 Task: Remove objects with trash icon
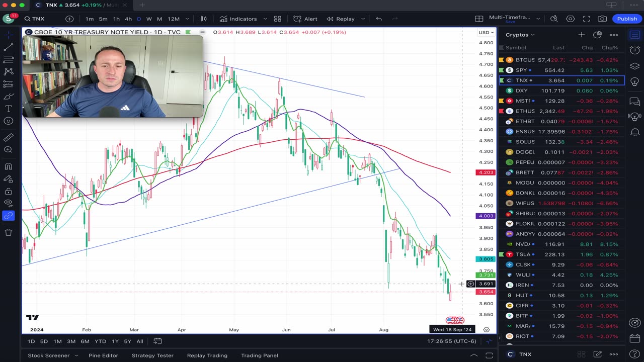point(8,232)
